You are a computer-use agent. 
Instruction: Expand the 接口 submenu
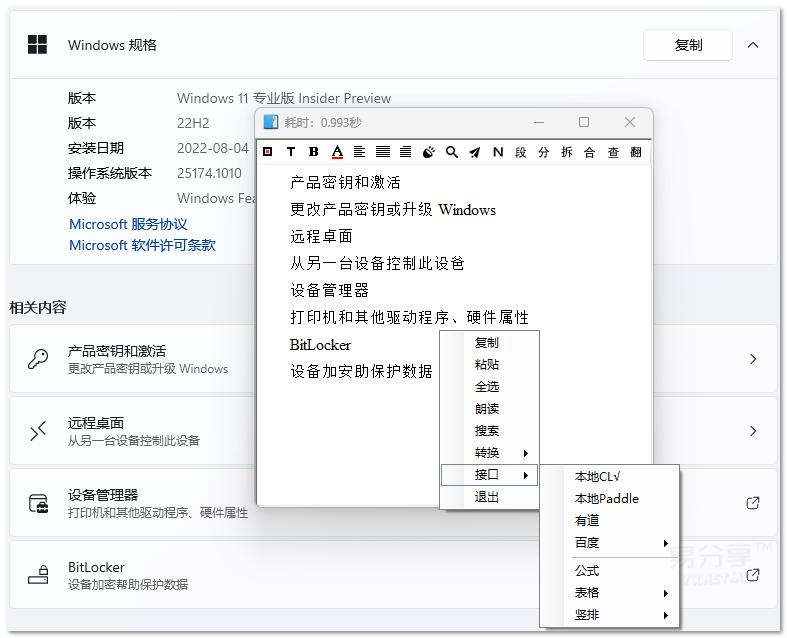pos(489,475)
